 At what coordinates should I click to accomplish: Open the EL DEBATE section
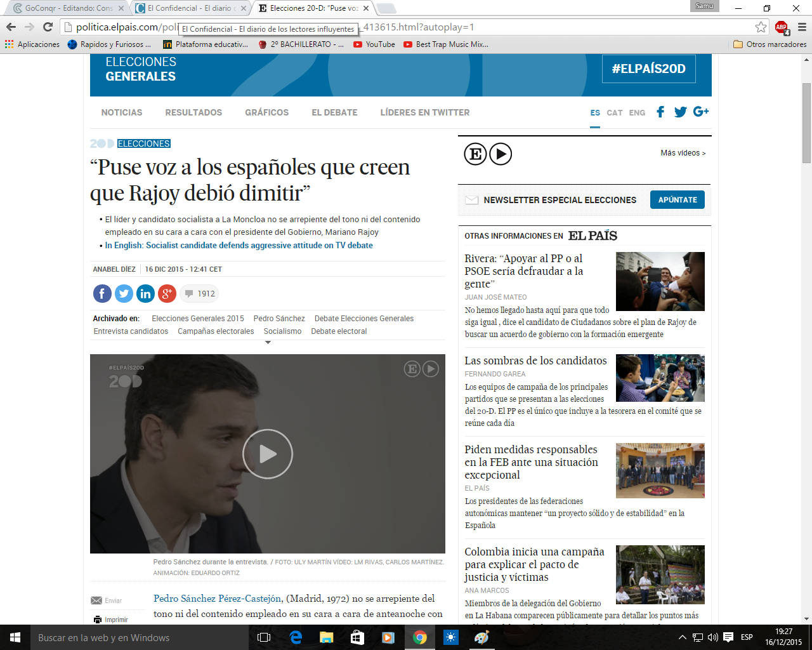(x=334, y=112)
